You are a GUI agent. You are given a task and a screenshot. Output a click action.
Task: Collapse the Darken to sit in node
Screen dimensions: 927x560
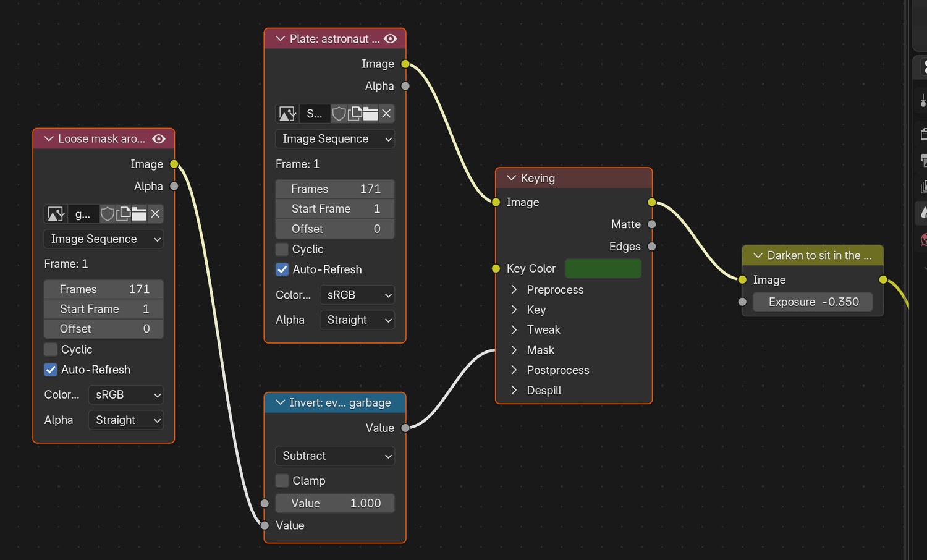pos(758,255)
